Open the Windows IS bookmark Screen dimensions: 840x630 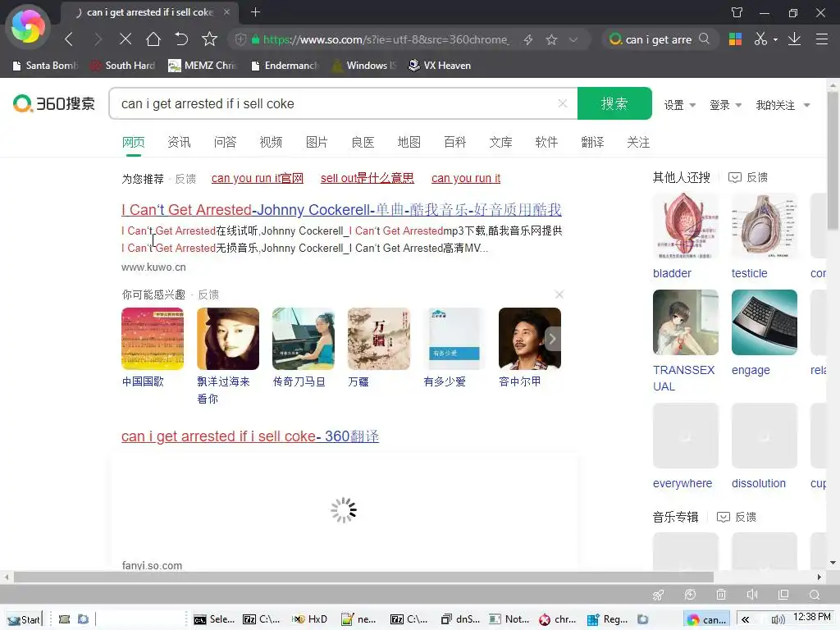364,66
